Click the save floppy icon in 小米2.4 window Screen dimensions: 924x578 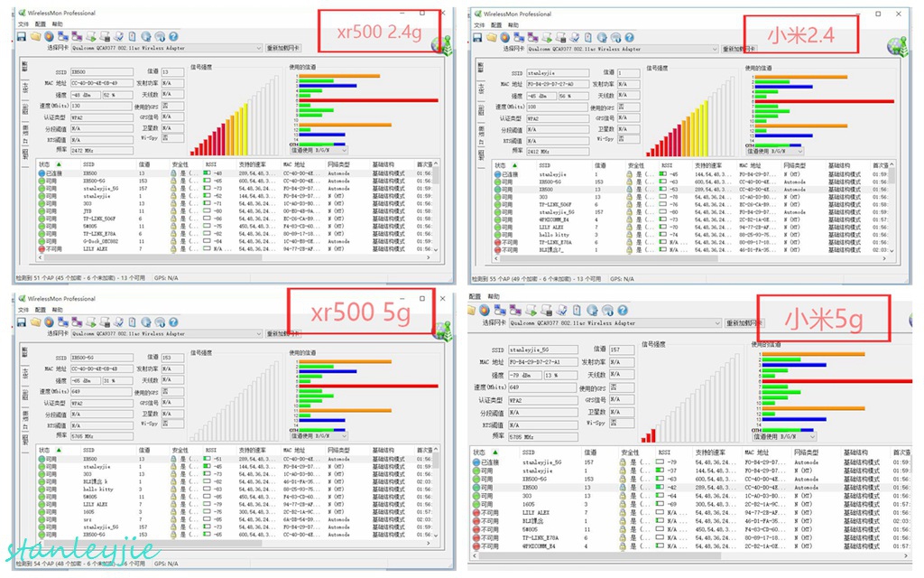[478, 37]
